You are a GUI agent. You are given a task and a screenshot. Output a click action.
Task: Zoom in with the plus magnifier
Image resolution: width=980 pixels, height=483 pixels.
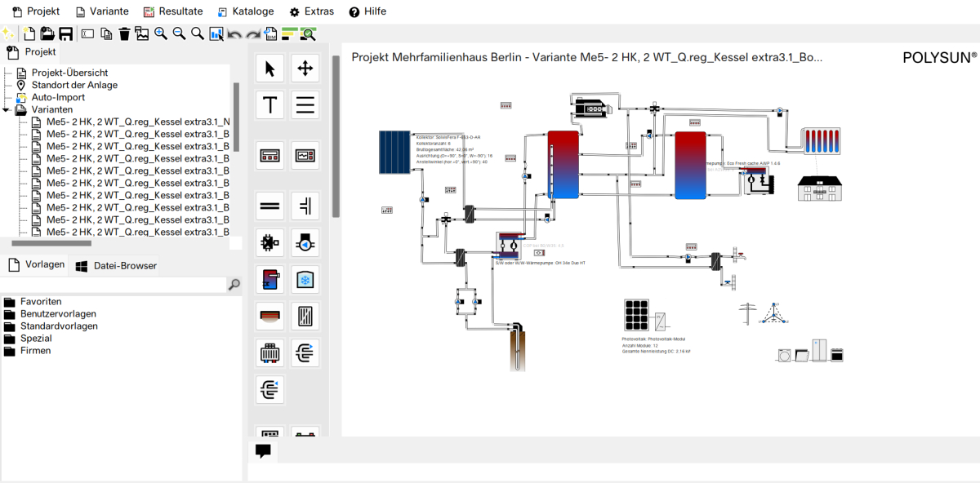click(161, 33)
